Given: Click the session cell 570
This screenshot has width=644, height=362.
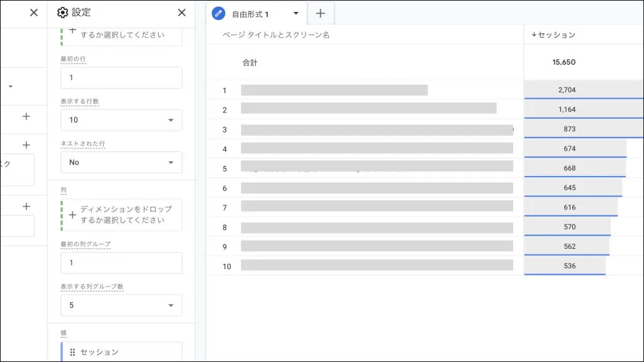Looking at the screenshot, I should coord(569,226).
